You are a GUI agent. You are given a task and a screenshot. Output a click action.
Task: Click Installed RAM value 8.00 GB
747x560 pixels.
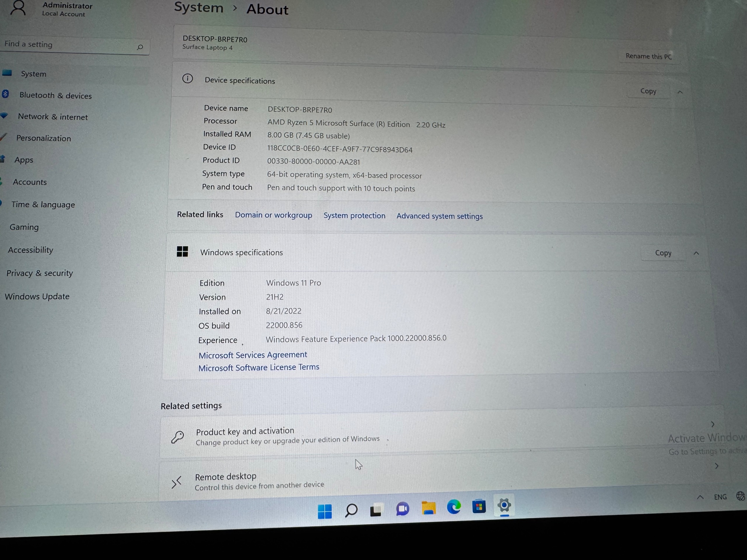pyautogui.click(x=308, y=135)
